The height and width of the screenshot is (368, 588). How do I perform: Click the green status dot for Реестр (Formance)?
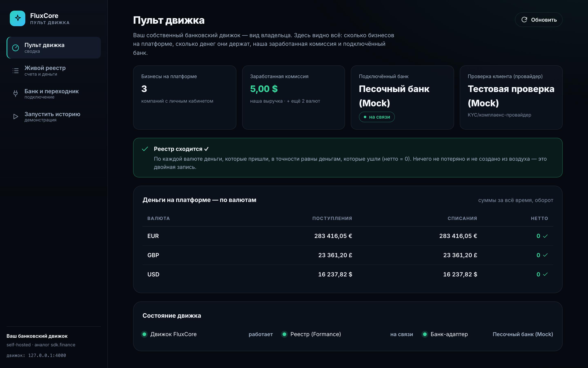284,334
